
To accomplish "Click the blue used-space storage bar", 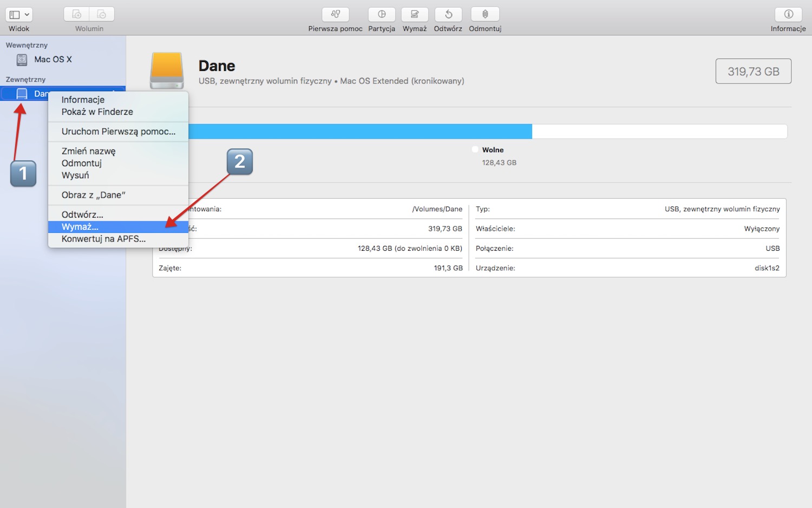I will (360, 132).
